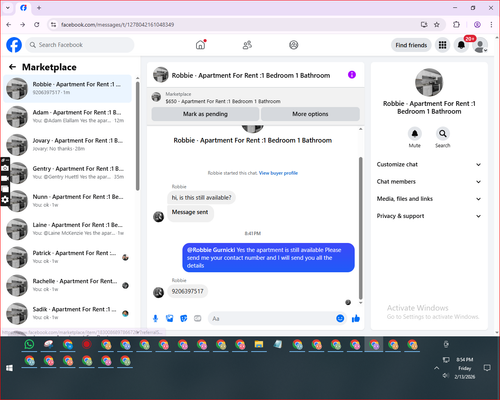Open the account profile avatar menu
Viewport: 500px width, 400px height.
click(480, 45)
